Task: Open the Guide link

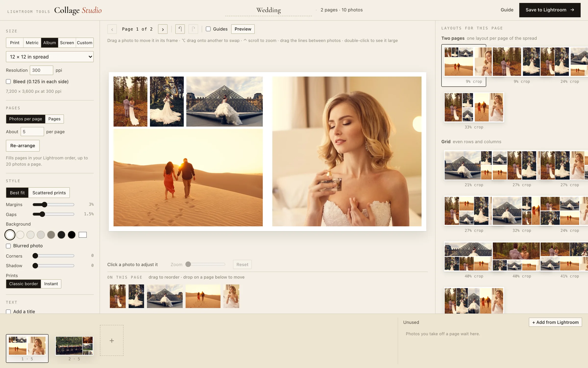Action: coord(507,10)
